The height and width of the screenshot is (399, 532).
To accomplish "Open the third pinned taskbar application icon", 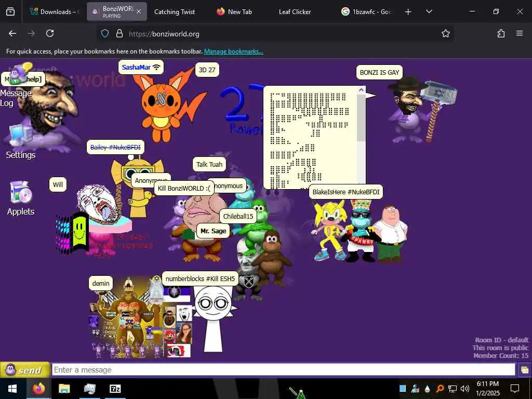I will pyautogui.click(x=89, y=389).
